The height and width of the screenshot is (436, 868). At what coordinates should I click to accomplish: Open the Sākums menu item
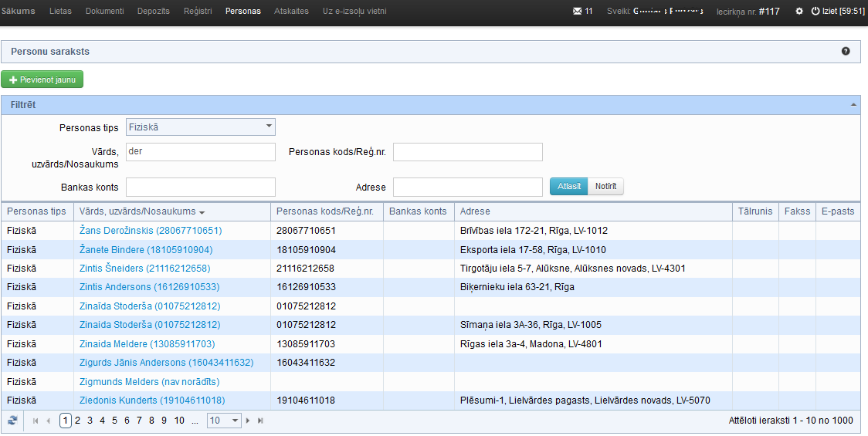pos(18,11)
